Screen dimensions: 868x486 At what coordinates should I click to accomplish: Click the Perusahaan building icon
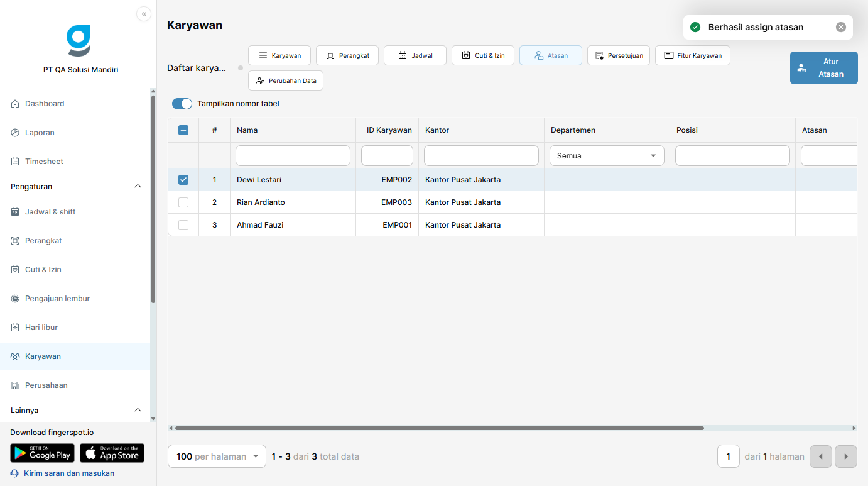(15, 385)
